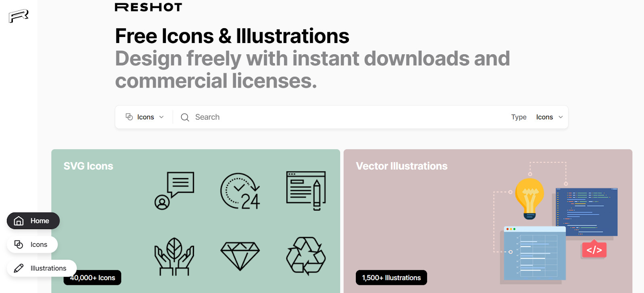The image size is (644, 293).
Task: Click the 1,500+ Illustrations button
Action: (x=391, y=278)
